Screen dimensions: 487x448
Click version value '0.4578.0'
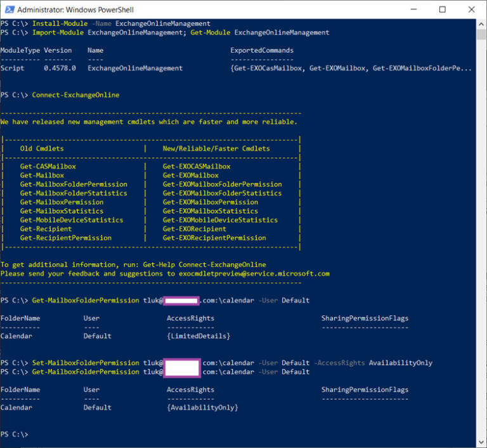[60, 68]
